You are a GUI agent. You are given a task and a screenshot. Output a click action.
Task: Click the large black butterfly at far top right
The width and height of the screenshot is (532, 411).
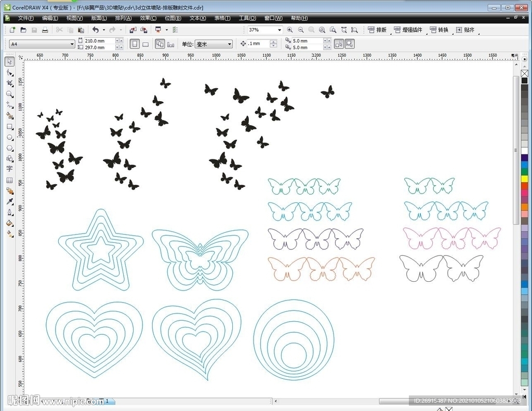328,91
